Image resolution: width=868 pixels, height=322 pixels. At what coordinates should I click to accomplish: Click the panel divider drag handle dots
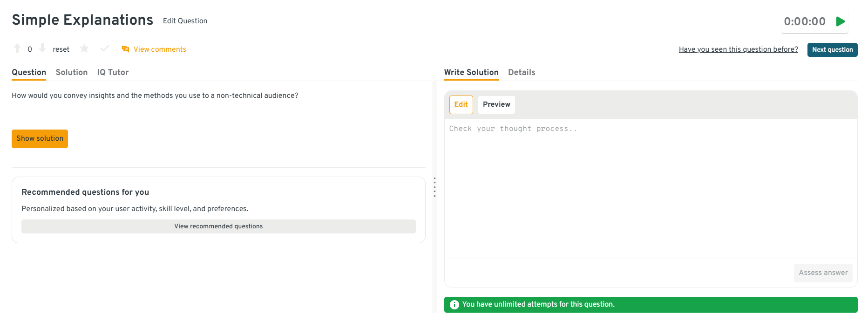click(x=434, y=187)
